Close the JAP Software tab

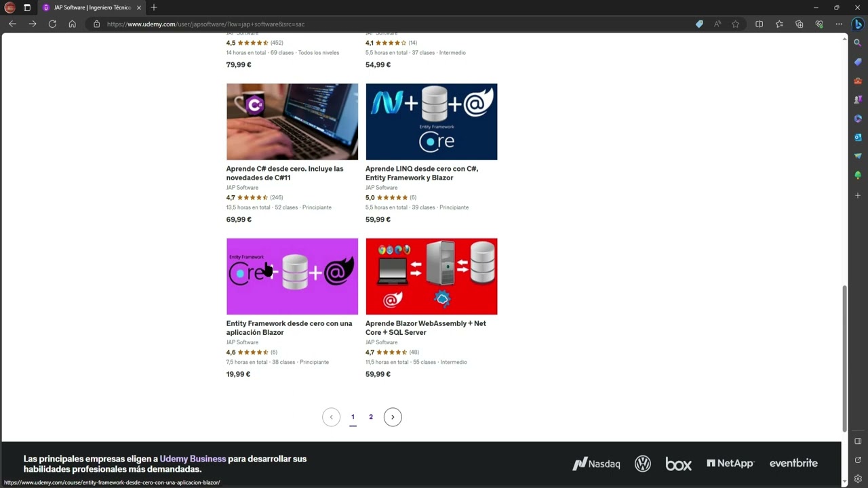[138, 7]
